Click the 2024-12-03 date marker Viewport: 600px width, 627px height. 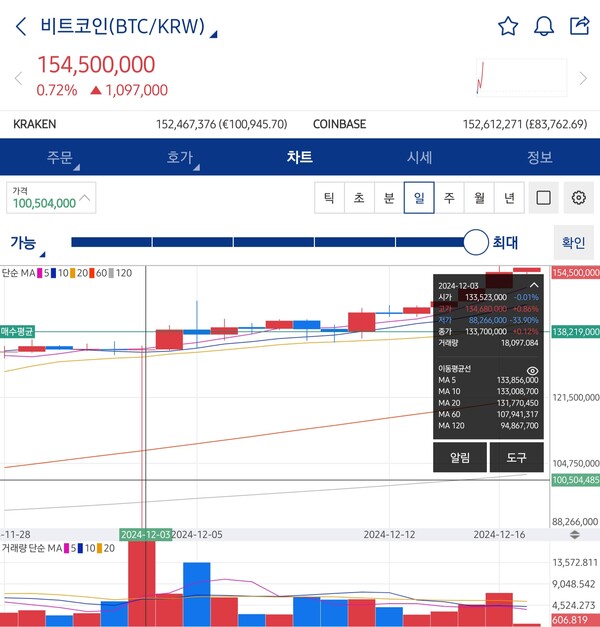[146, 535]
